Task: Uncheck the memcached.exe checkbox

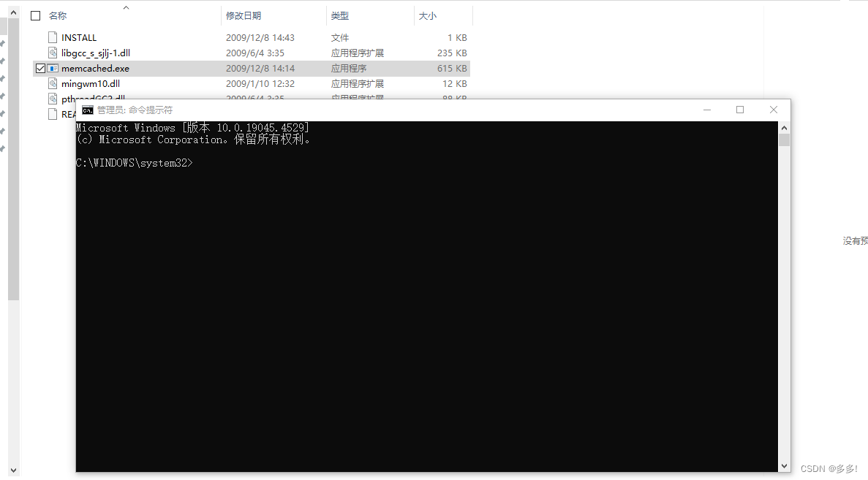Action: pos(40,68)
